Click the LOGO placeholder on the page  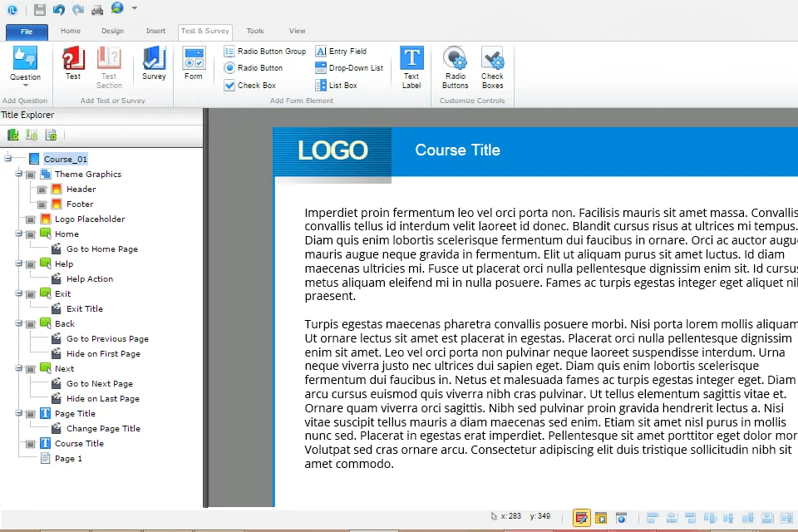coord(332,150)
